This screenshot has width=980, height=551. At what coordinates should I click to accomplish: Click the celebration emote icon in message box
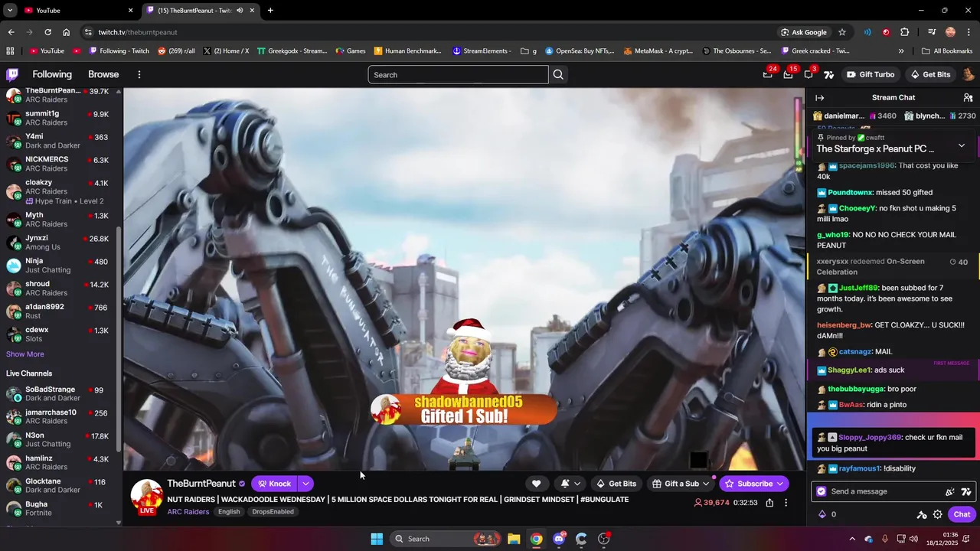point(950,491)
